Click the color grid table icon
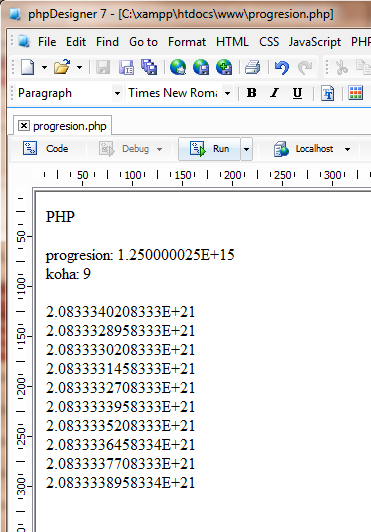Screen dimensions: 371x532 coord(355,93)
